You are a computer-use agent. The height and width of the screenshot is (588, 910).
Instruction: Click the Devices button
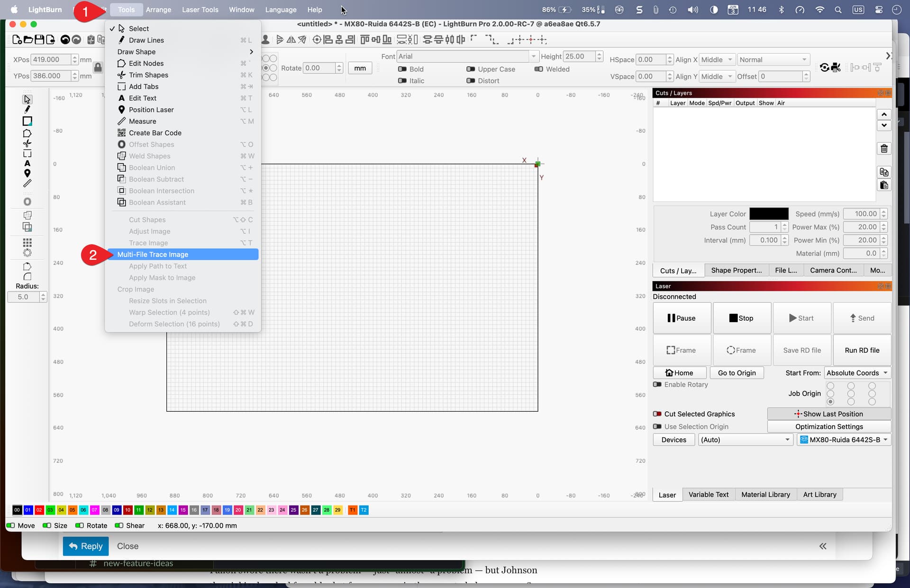click(673, 440)
